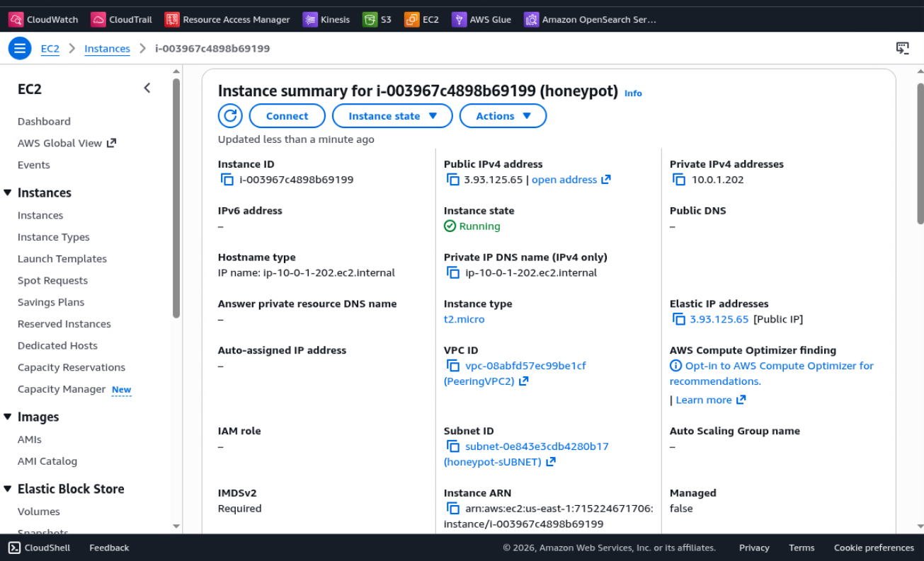Open AMIs under Images
This screenshot has height=561, width=924.
30,439
